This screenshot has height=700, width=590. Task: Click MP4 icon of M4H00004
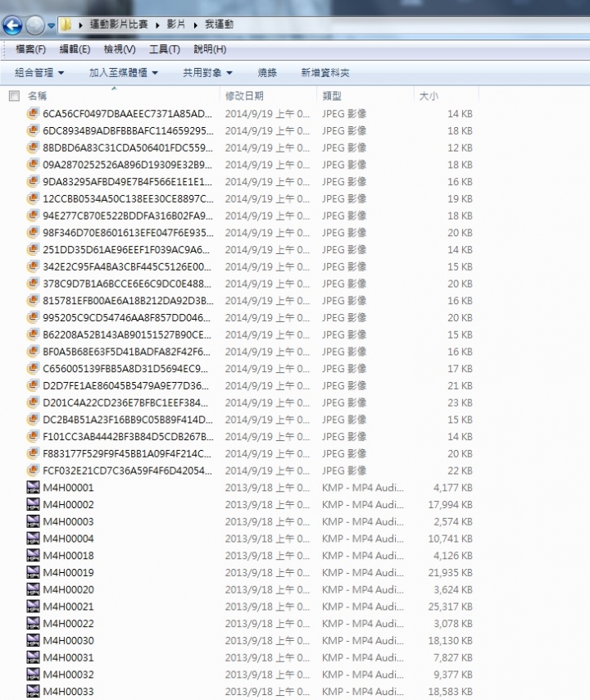(x=33, y=539)
